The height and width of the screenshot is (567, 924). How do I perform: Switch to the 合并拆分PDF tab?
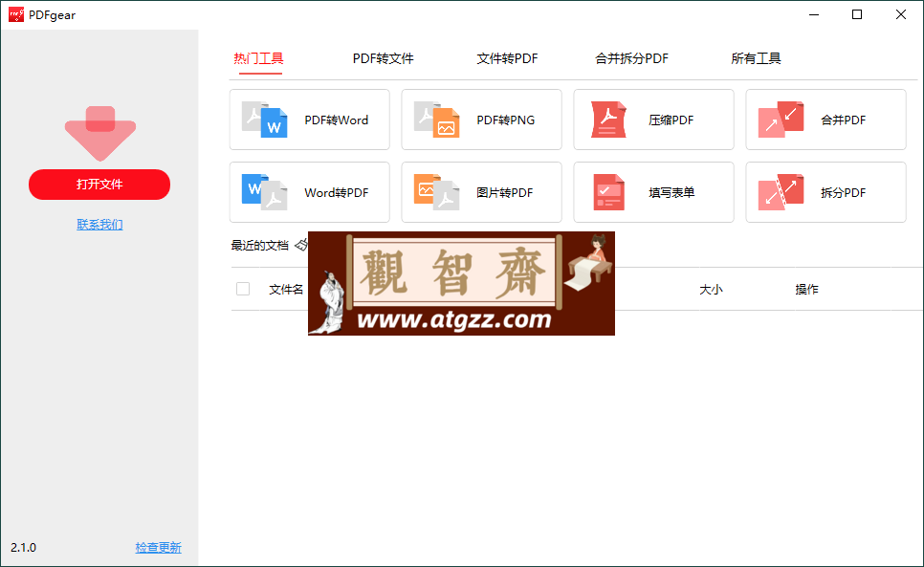pyautogui.click(x=631, y=58)
